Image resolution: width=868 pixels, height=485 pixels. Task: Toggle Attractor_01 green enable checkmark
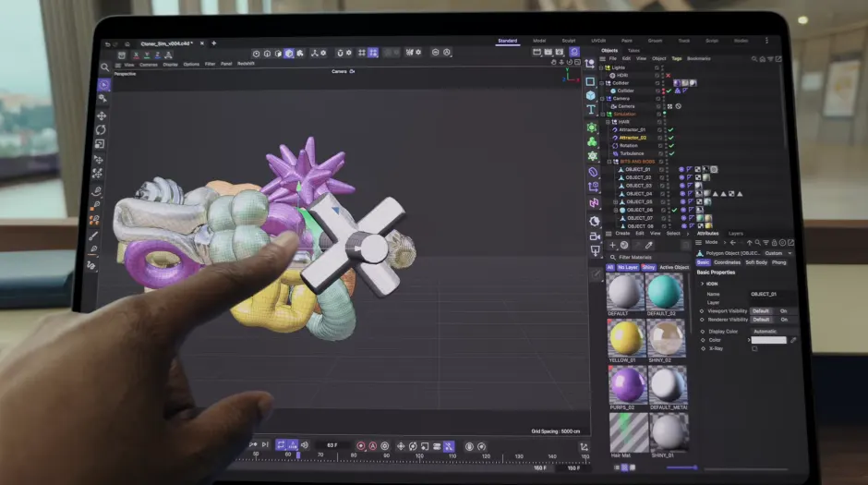671,130
